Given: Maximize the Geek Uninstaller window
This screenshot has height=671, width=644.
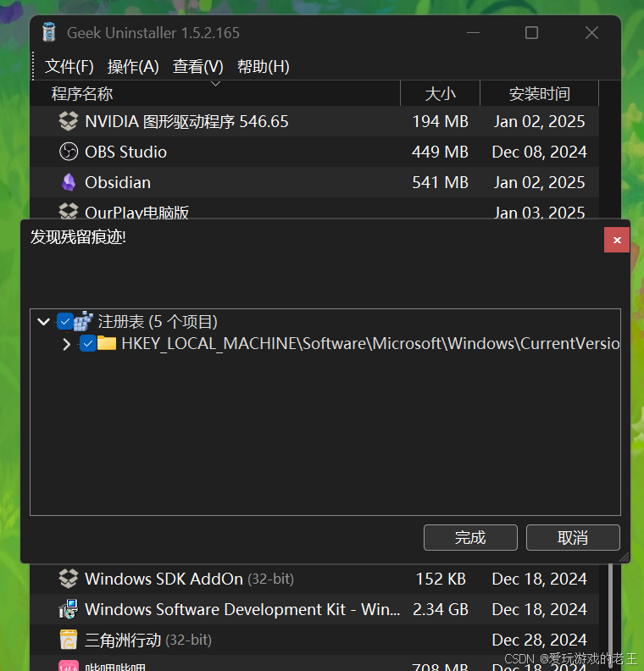Looking at the screenshot, I should click(x=531, y=32).
